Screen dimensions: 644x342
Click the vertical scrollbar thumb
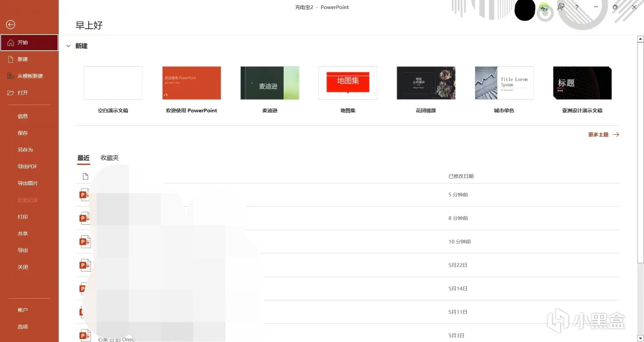point(640,153)
